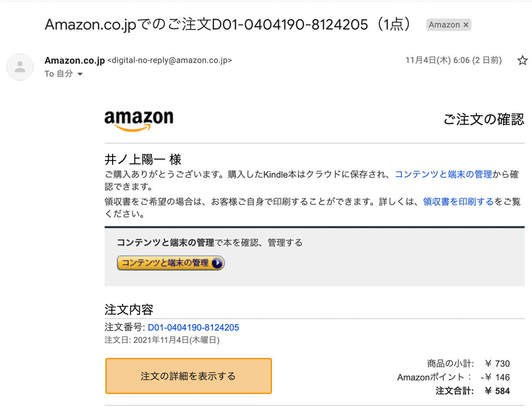
Task: Open the order number D01-0404190-8124205 link
Action: [x=193, y=327]
